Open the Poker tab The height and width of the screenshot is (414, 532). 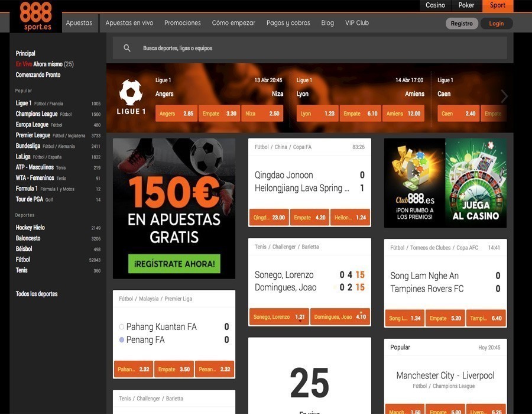click(x=466, y=5)
